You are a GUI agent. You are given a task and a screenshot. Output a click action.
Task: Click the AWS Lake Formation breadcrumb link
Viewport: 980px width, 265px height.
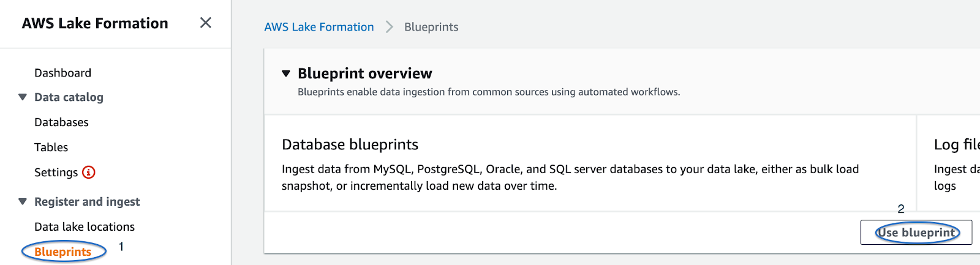(x=319, y=27)
